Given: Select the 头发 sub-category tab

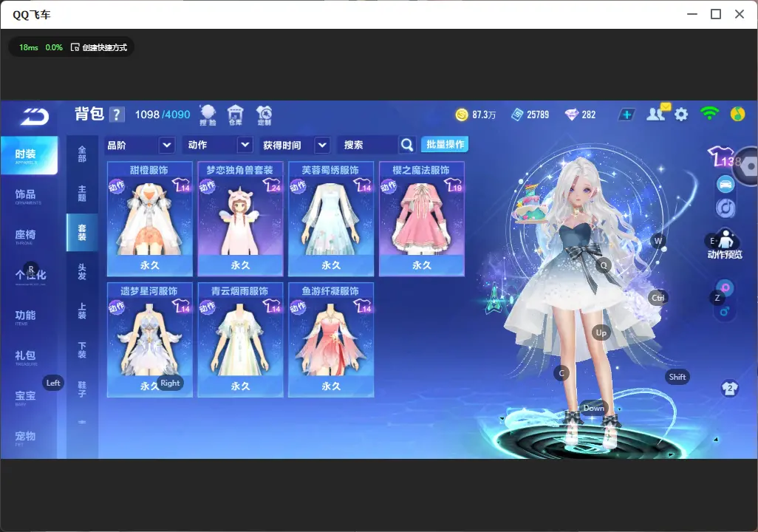Looking at the screenshot, I should [82, 271].
